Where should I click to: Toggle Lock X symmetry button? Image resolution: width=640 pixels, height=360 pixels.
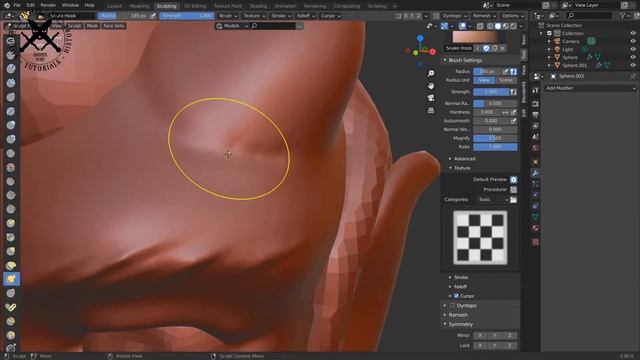pyautogui.click(x=480, y=345)
